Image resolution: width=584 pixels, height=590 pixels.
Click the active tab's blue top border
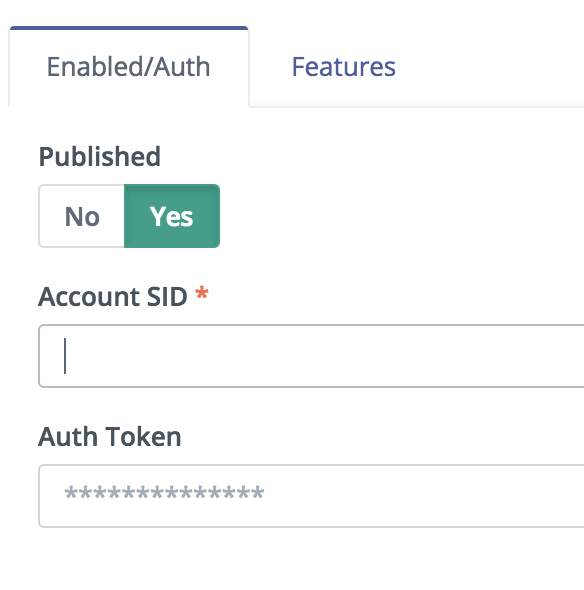tap(129, 28)
